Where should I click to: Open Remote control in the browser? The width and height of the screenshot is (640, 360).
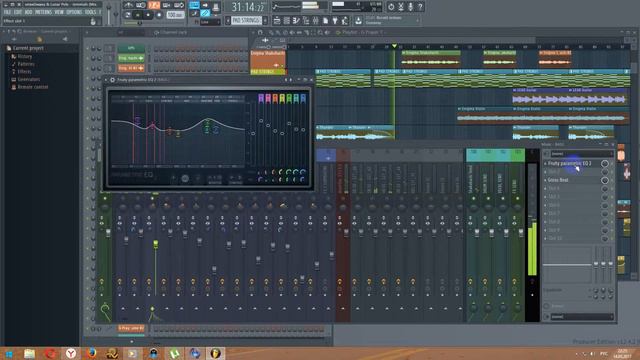point(33,87)
